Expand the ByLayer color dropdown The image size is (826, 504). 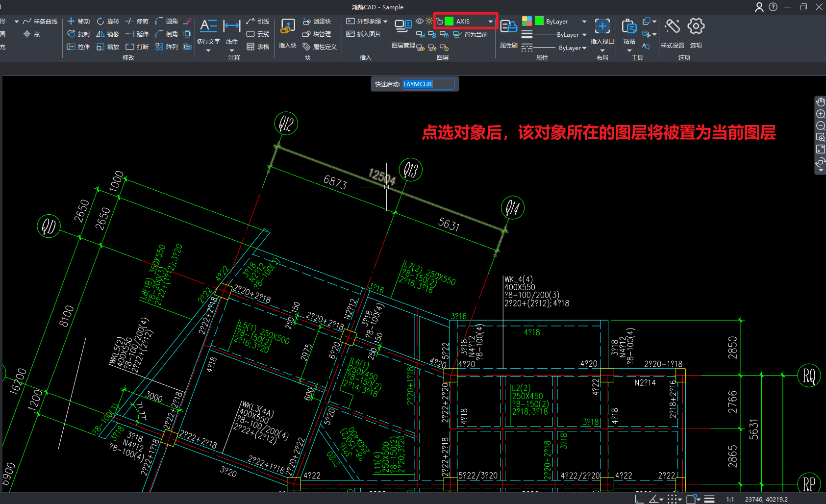(x=584, y=22)
